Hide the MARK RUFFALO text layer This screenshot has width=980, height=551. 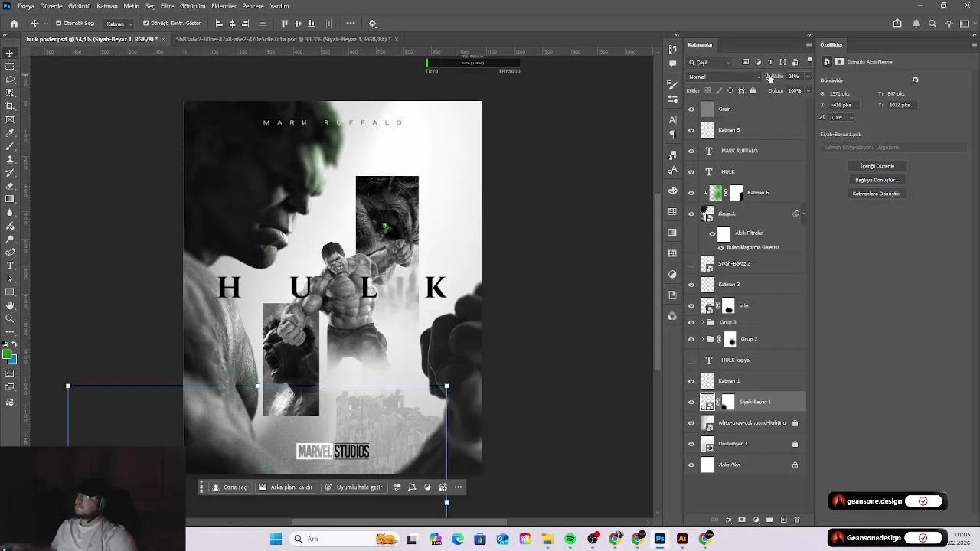(x=691, y=151)
